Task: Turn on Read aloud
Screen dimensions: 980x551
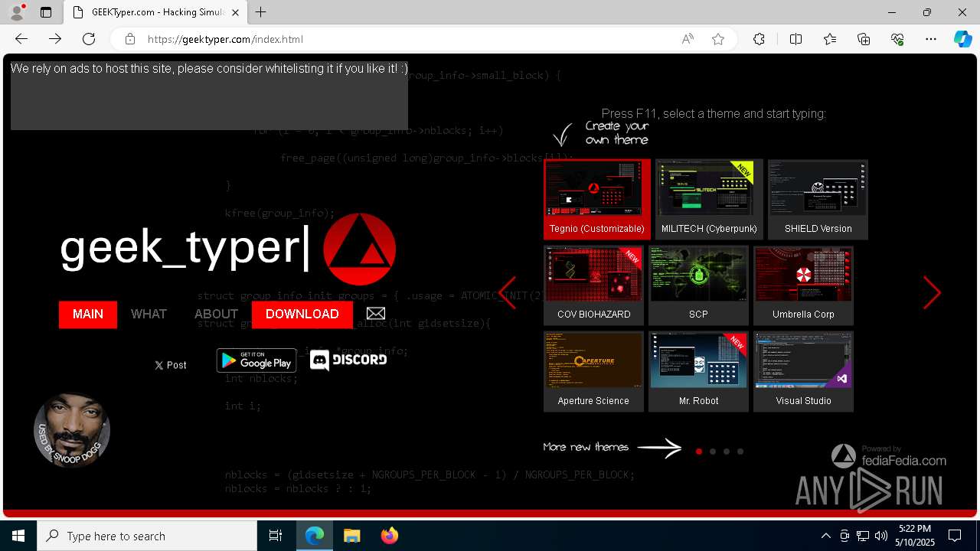Action: (x=688, y=39)
